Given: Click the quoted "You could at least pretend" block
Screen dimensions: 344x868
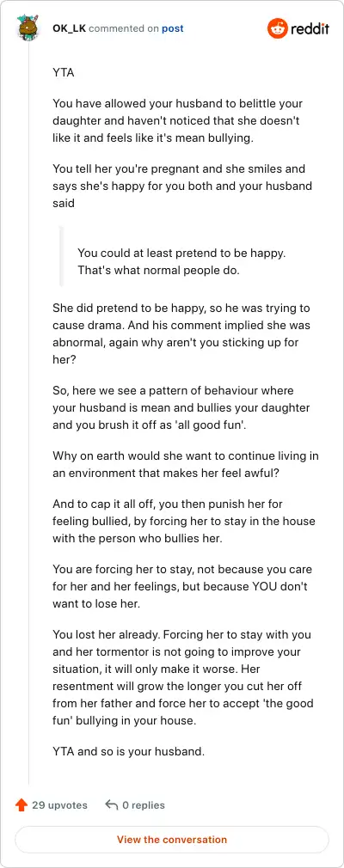Looking at the screenshot, I should click(x=181, y=262).
